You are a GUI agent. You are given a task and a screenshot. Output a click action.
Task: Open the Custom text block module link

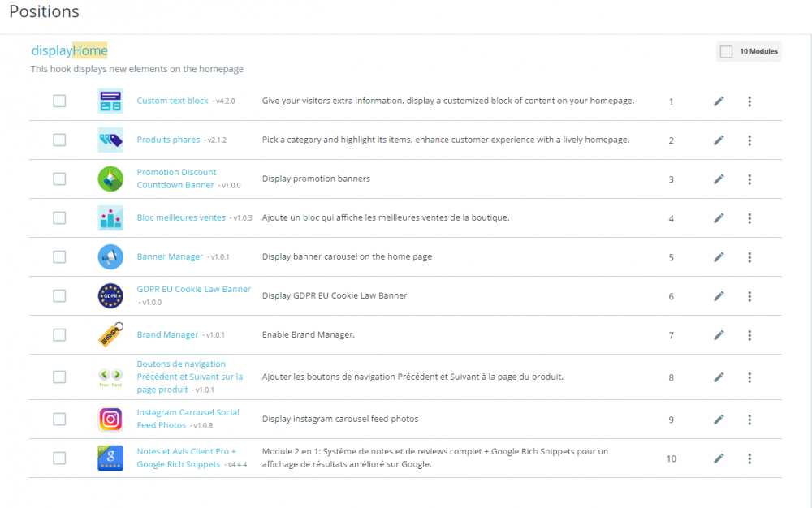point(172,101)
